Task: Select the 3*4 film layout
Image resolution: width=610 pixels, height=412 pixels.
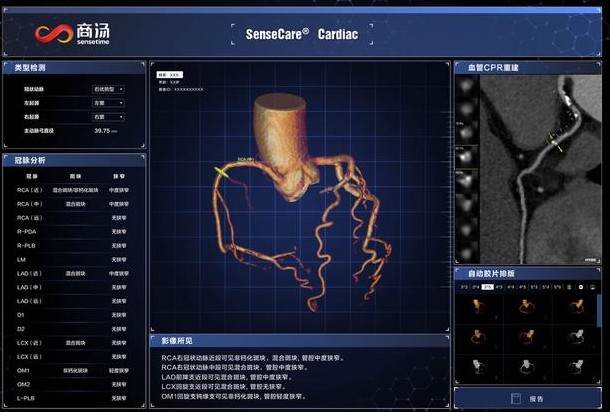Action: click(x=476, y=287)
